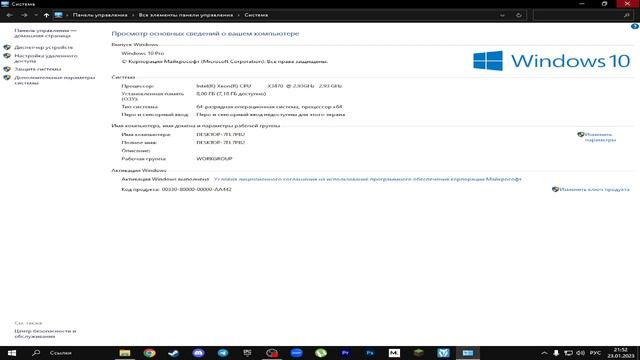Open Настройка удаленного доступа
Viewport: 640px width, 360px height.
(x=46, y=58)
